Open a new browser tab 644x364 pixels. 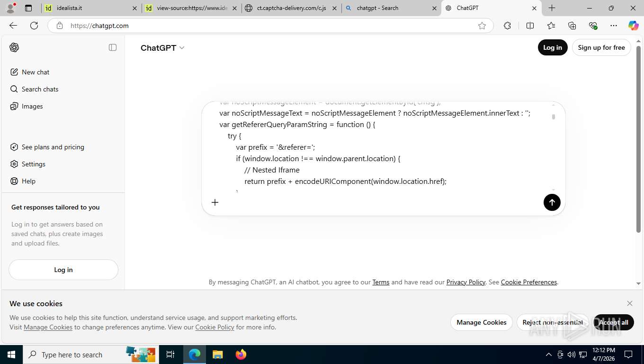click(552, 8)
